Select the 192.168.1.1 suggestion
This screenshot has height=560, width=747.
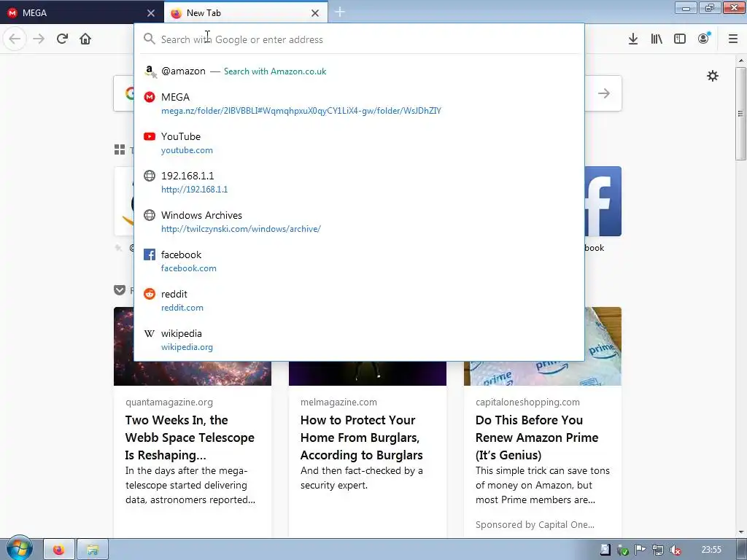pyautogui.click(x=359, y=182)
